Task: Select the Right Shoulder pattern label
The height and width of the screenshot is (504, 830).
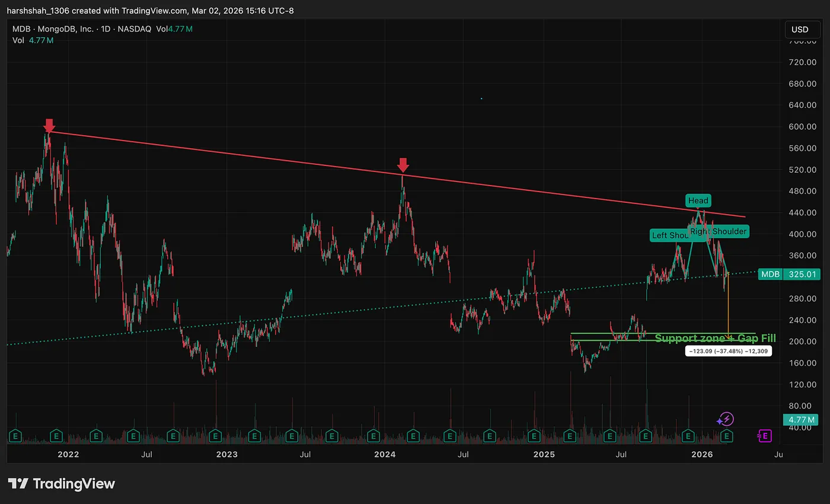Action: [718, 231]
